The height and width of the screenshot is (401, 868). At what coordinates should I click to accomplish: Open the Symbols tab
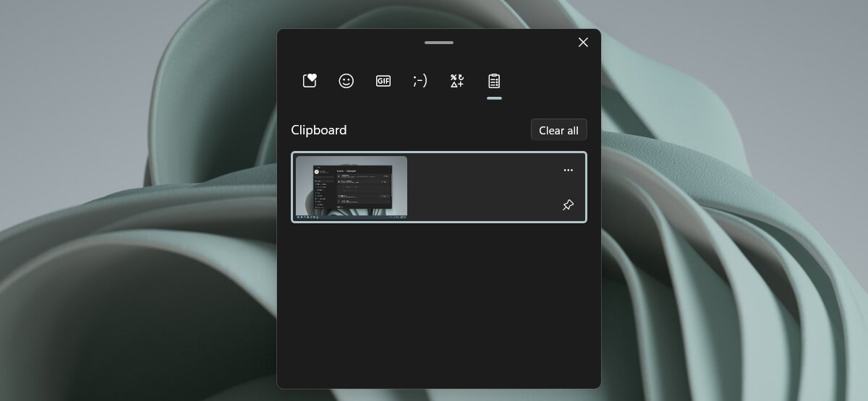457,81
